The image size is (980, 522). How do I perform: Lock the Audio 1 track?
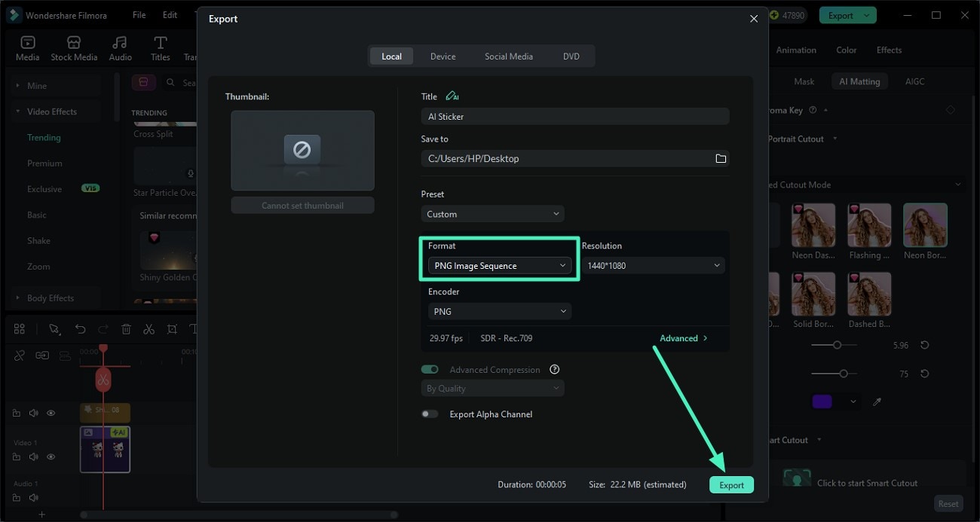[x=17, y=498]
